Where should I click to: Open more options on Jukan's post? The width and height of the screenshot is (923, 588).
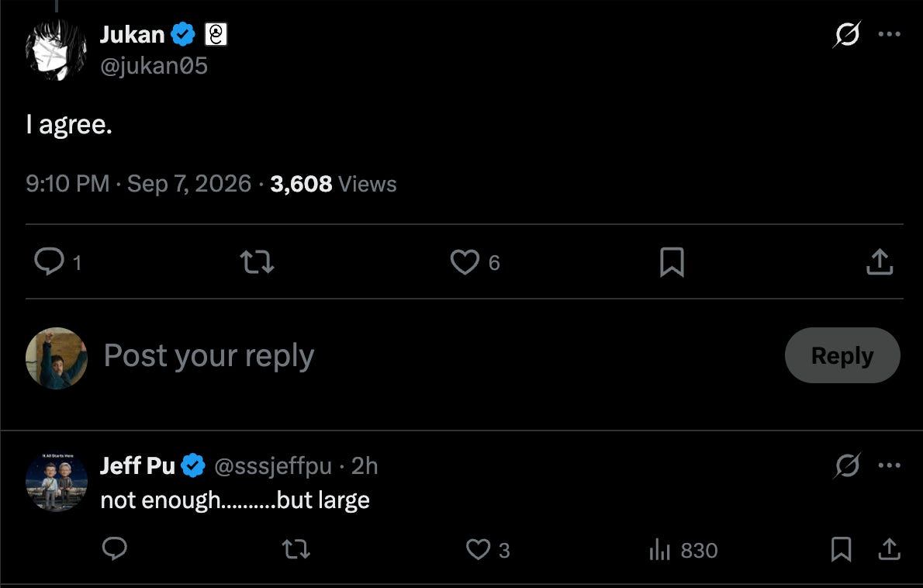click(x=889, y=34)
